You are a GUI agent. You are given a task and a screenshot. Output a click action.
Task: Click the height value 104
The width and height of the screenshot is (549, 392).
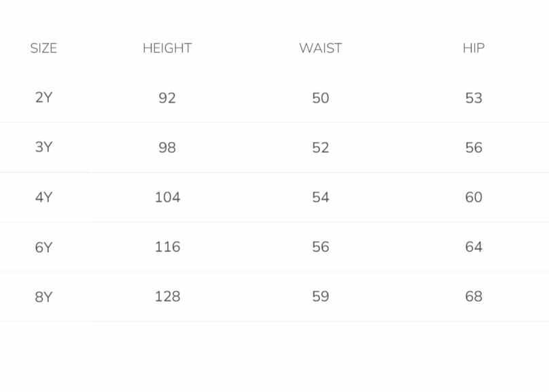coord(167,197)
